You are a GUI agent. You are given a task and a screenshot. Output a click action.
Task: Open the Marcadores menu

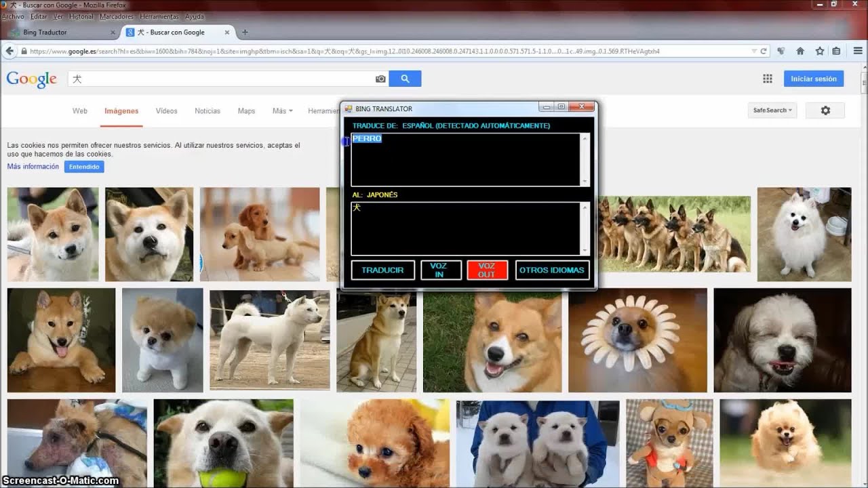click(x=117, y=16)
